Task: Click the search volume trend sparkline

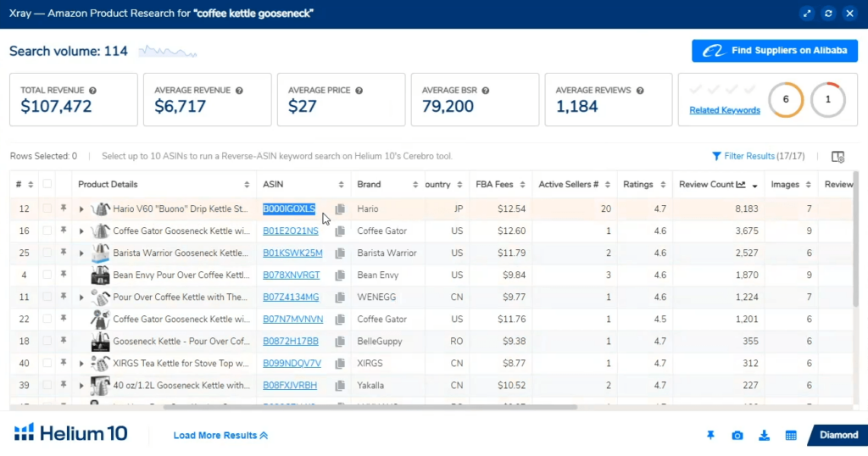Action: tap(168, 52)
